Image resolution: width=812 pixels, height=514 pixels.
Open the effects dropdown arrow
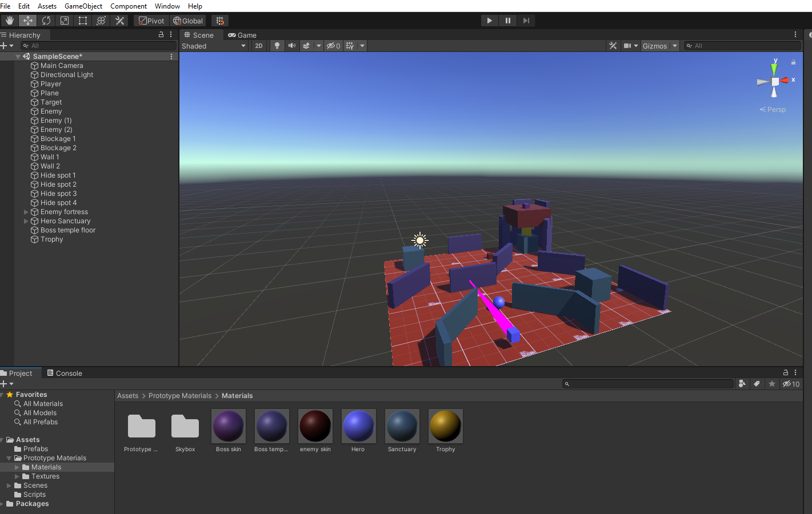tap(319, 46)
